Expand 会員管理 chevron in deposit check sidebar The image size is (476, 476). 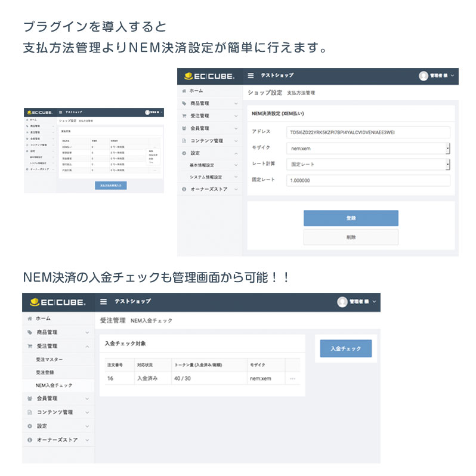tap(87, 398)
